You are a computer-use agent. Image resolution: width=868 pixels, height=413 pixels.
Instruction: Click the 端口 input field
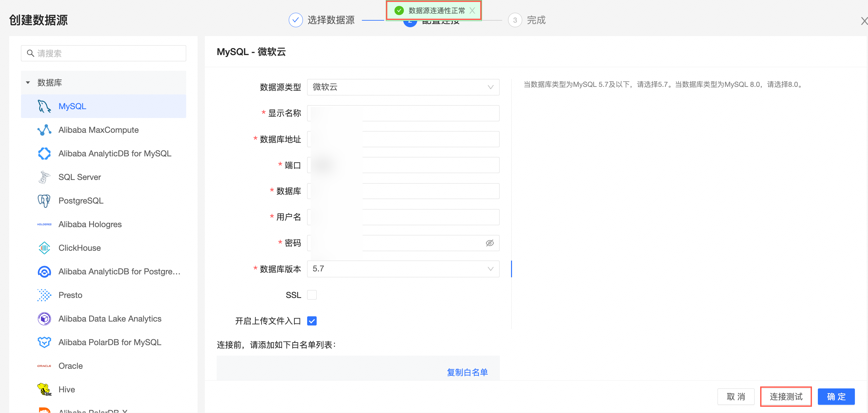coord(403,165)
